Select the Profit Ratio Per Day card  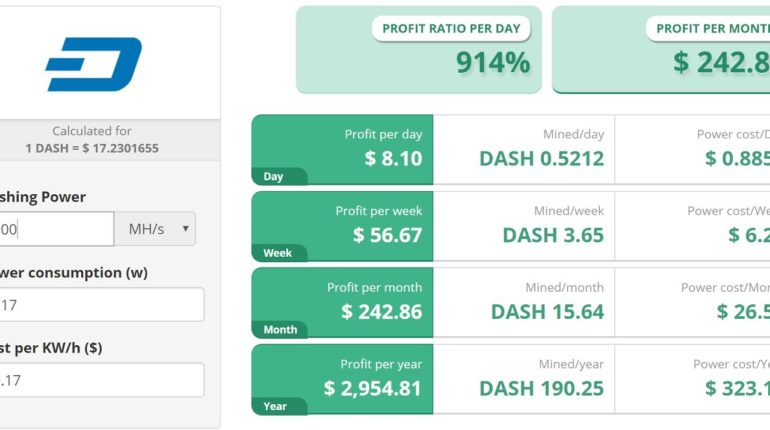tap(419, 50)
